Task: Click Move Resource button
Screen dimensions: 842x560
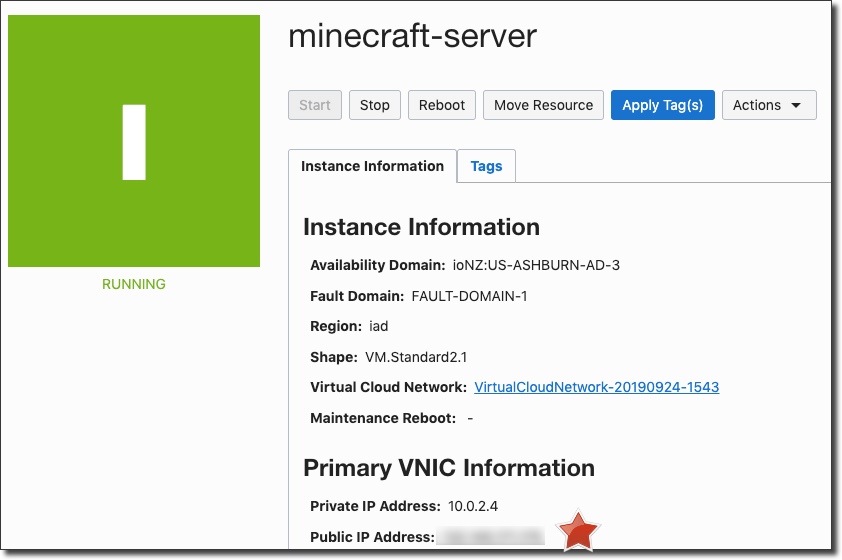Action: pyautogui.click(x=543, y=105)
